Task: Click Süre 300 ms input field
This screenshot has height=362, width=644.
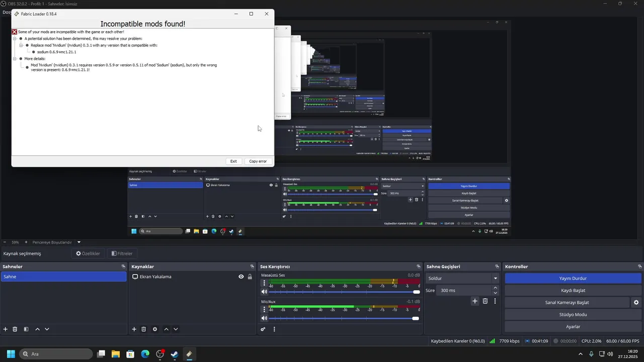Action: (464, 291)
